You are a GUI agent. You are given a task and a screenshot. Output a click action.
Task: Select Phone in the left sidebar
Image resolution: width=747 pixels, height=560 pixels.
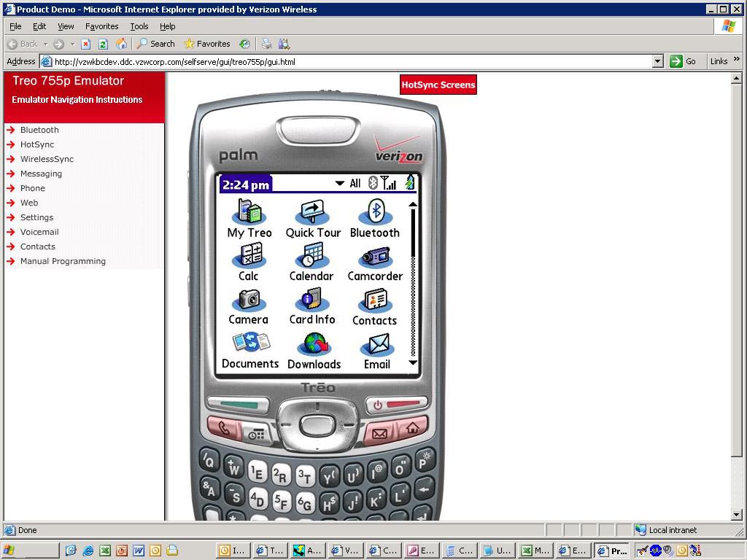[x=32, y=188]
